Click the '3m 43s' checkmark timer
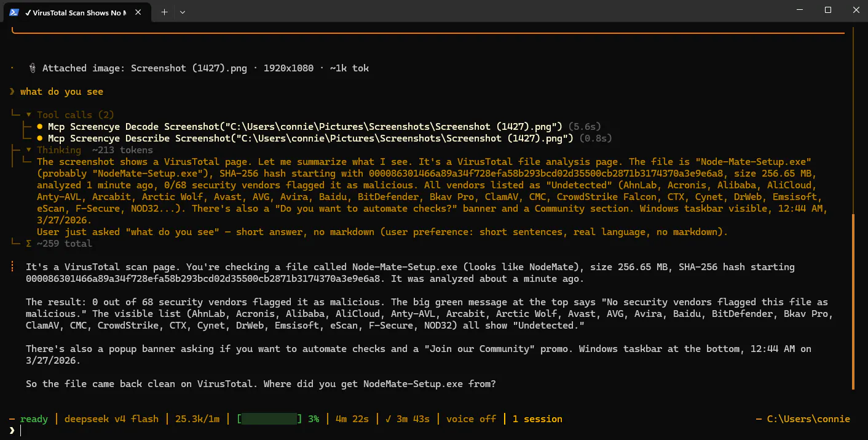The width and height of the screenshot is (868, 440). click(406, 419)
